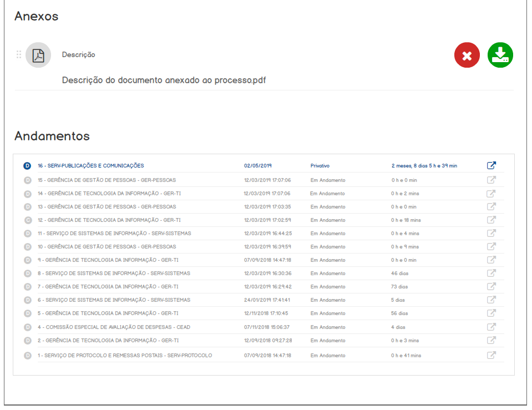Open external link for row 16 SERV-PUBLICAÇÕES
This screenshot has height=410, width=532.
(491, 165)
